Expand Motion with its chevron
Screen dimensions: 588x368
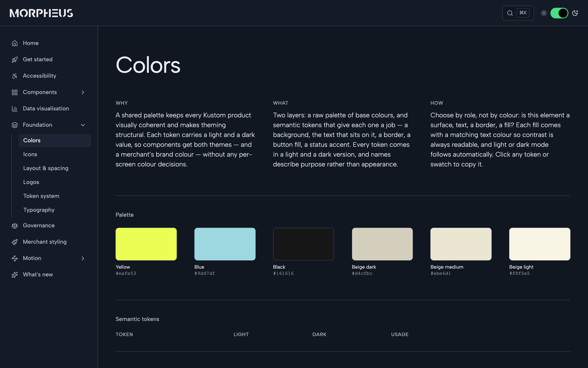[83, 258]
